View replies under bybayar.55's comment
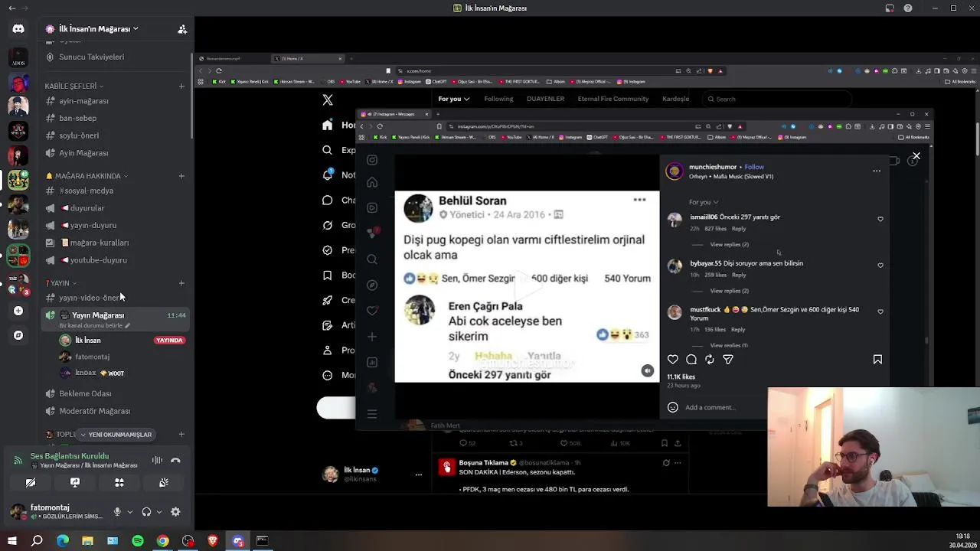Screen dimensions: 980x551 (729, 291)
